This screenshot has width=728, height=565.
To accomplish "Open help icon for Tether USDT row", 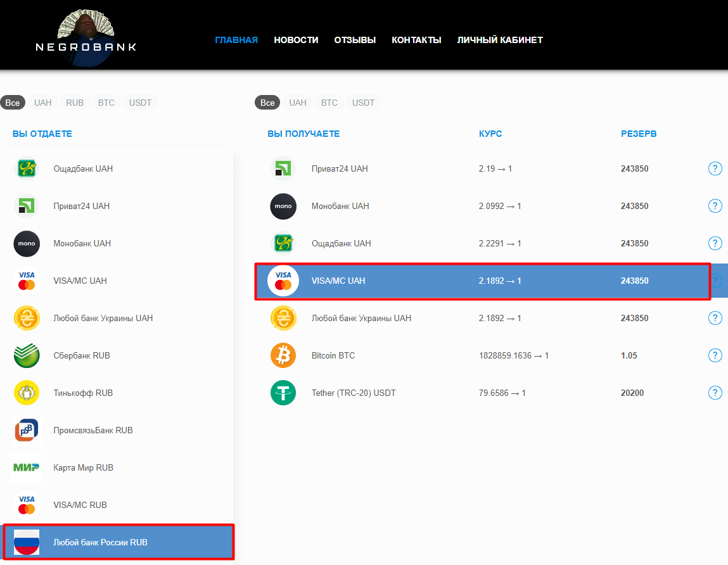I will click(715, 393).
